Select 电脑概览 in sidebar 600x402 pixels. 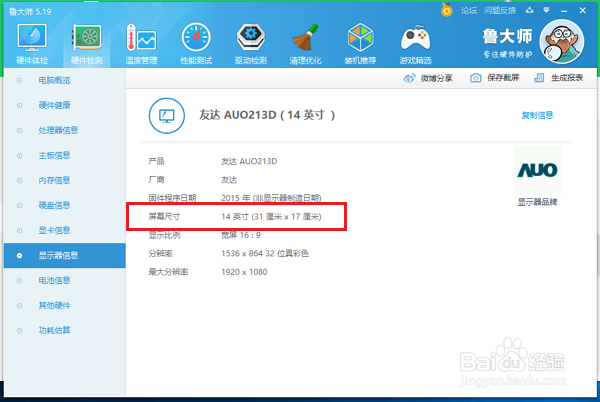coord(65,80)
